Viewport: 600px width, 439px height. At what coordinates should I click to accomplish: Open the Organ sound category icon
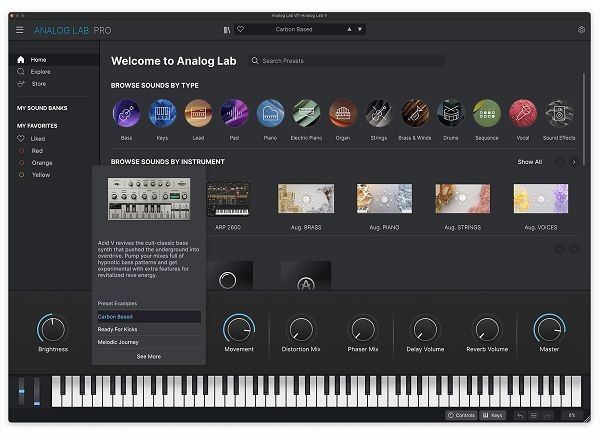343,113
